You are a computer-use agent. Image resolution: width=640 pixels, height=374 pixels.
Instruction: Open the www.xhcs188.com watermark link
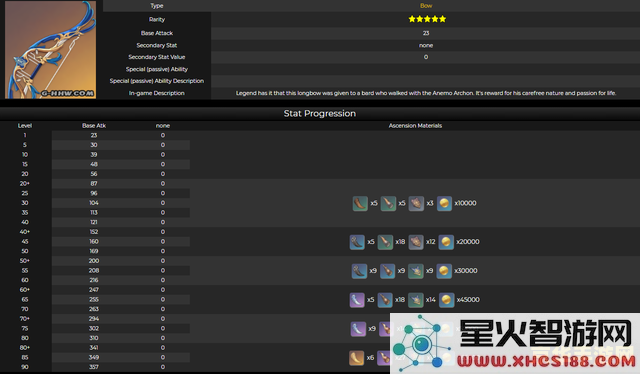(546, 361)
